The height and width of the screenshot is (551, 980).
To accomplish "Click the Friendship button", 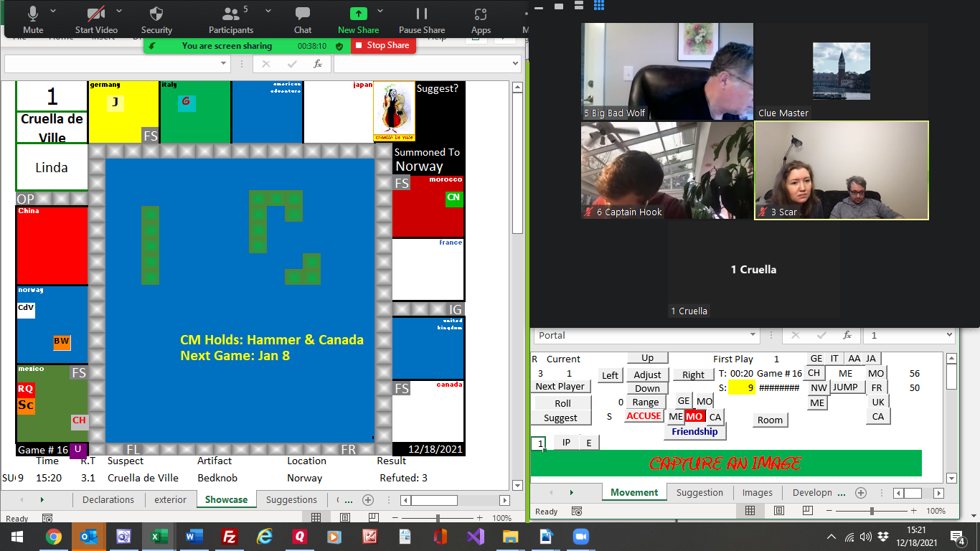I will pyautogui.click(x=694, y=432).
